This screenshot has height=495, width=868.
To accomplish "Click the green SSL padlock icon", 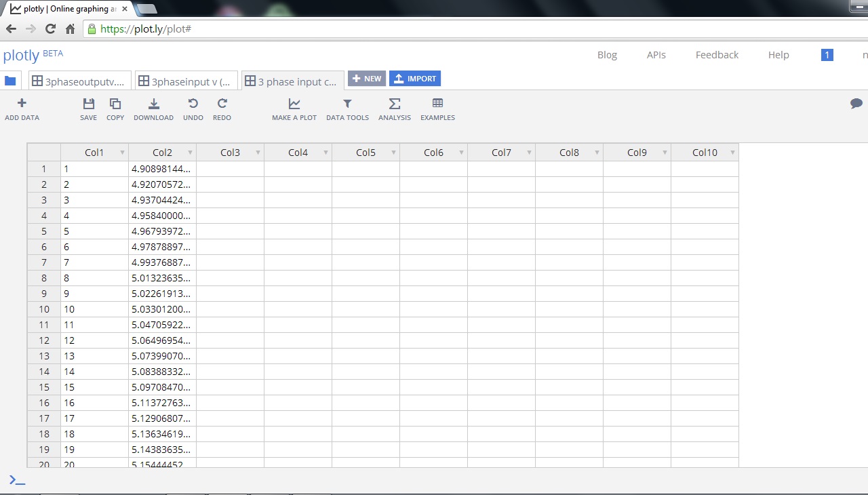I will tap(92, 29).
